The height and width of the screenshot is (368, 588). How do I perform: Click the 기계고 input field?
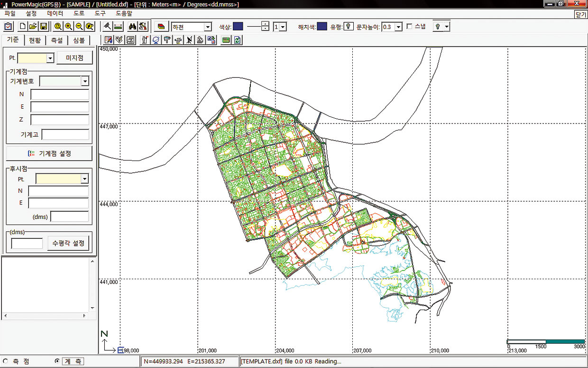65,134
